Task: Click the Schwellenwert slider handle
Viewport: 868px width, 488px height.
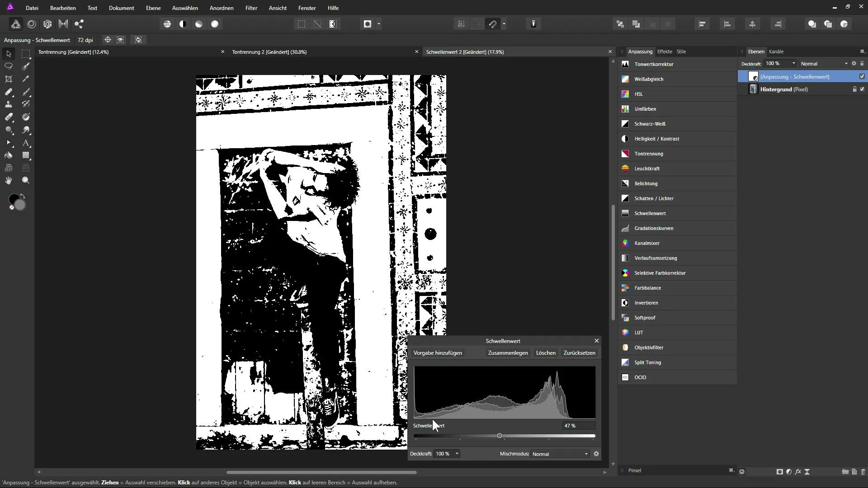Action: pyautogui.click(x=500, y=436)
